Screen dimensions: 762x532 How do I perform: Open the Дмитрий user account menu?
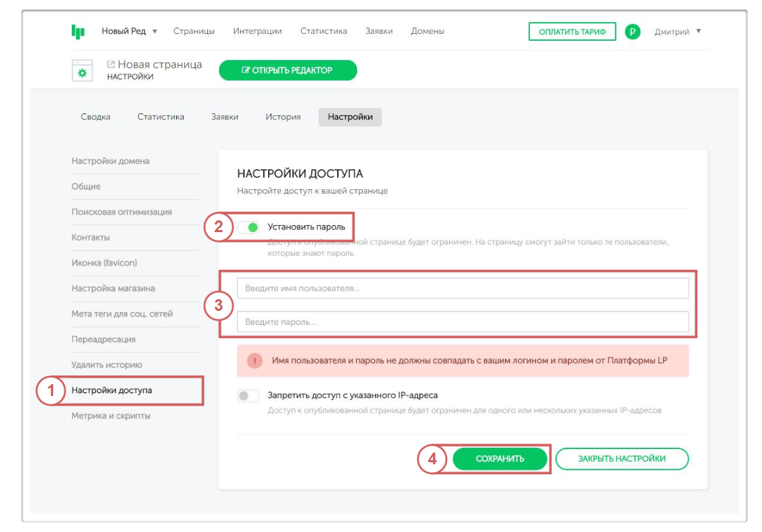tap(677, 31)
